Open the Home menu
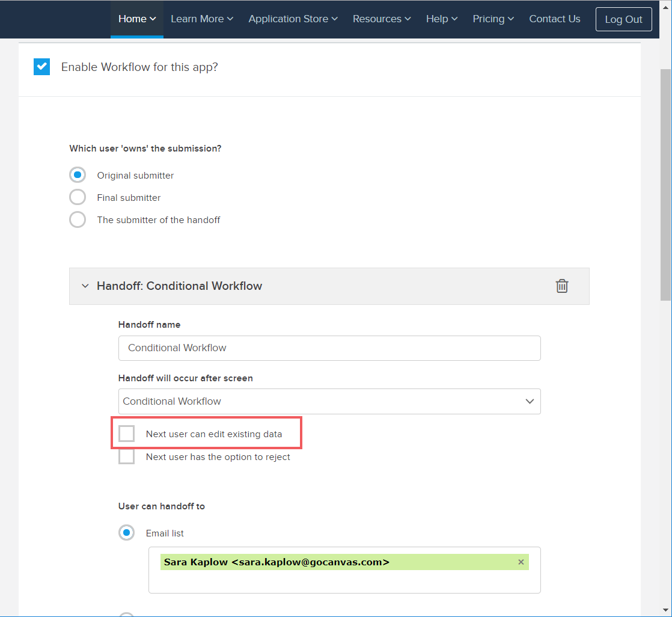The width and height of the screenshot is (672, 617). [x=137, y=19]
